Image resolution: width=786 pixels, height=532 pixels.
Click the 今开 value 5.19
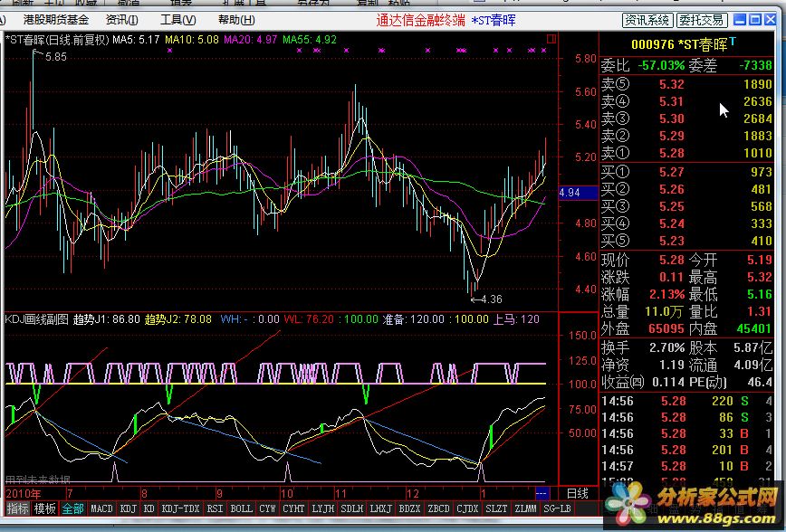pyautogui.click(x=760, y=260)
